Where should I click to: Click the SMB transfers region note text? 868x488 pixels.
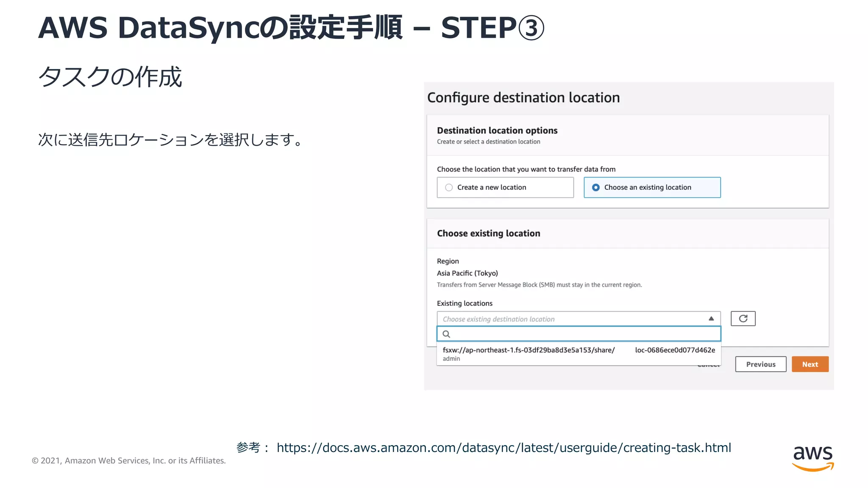(539, 285)
